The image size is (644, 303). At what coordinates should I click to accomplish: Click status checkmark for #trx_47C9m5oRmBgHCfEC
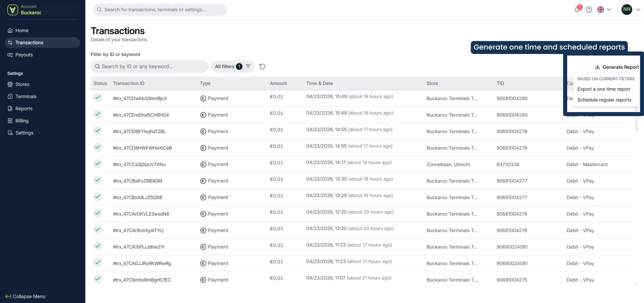(98, 279)
